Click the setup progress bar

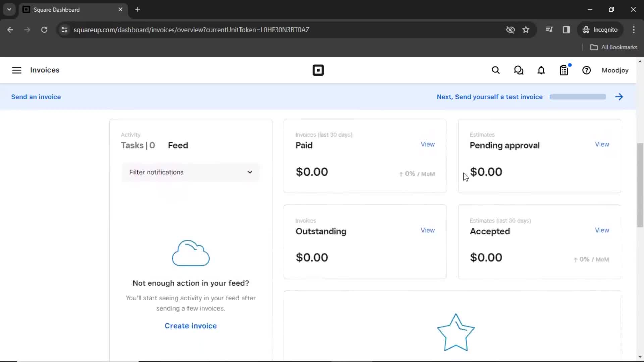click(578, 97)
